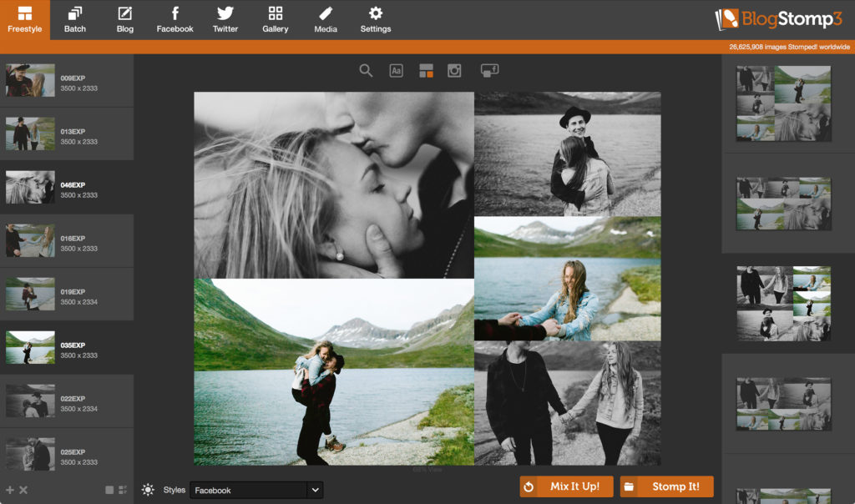Click the magnifier zoom icon above canvas
The width and height of the screenshot is (855, 504).
click(x=366, y=71)
